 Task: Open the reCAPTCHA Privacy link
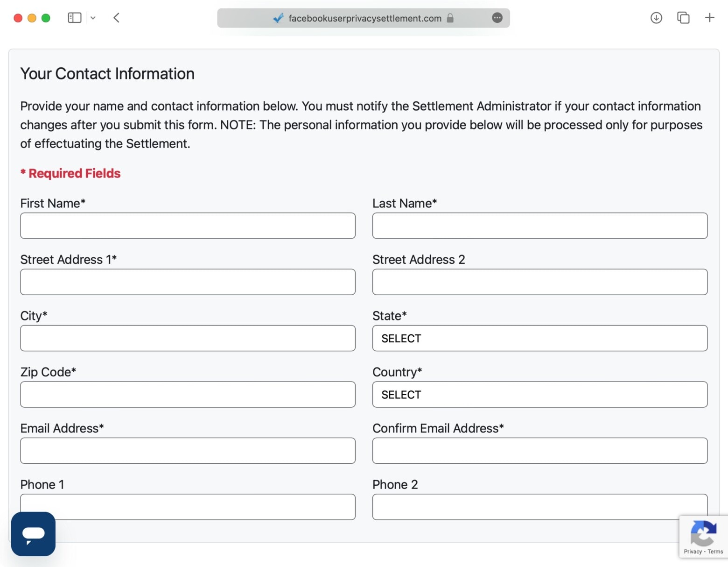[693, 552]
